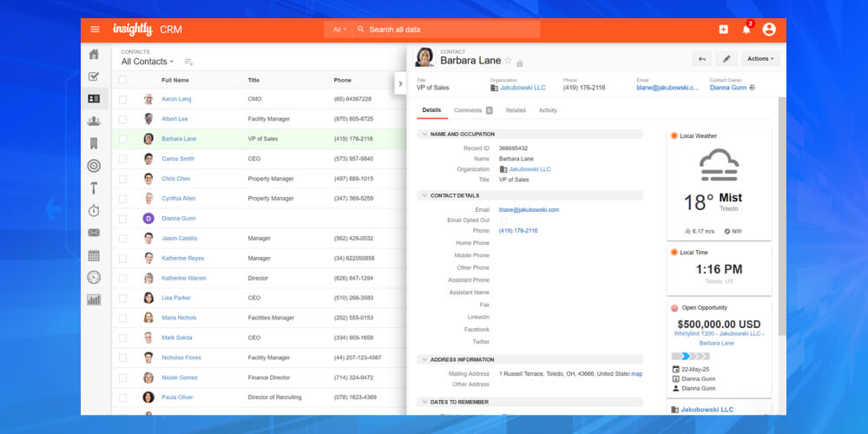868x434 pixels.
Task: Open user profile avatar menu
Action: pyautogui.click(x=769, y=30)
